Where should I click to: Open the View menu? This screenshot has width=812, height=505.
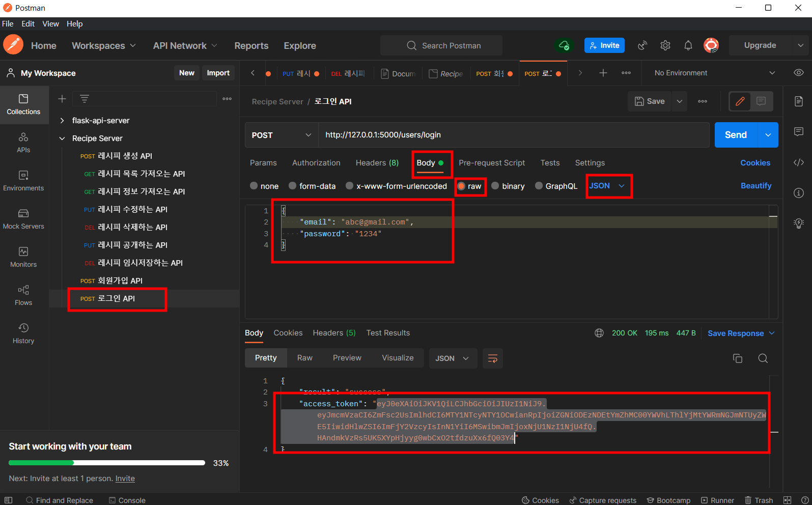tap(50, 23)
